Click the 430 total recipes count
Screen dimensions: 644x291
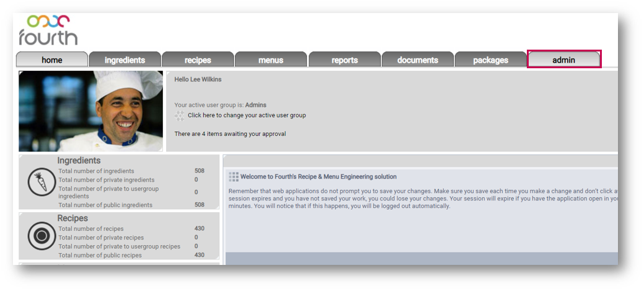click(200, 228)
